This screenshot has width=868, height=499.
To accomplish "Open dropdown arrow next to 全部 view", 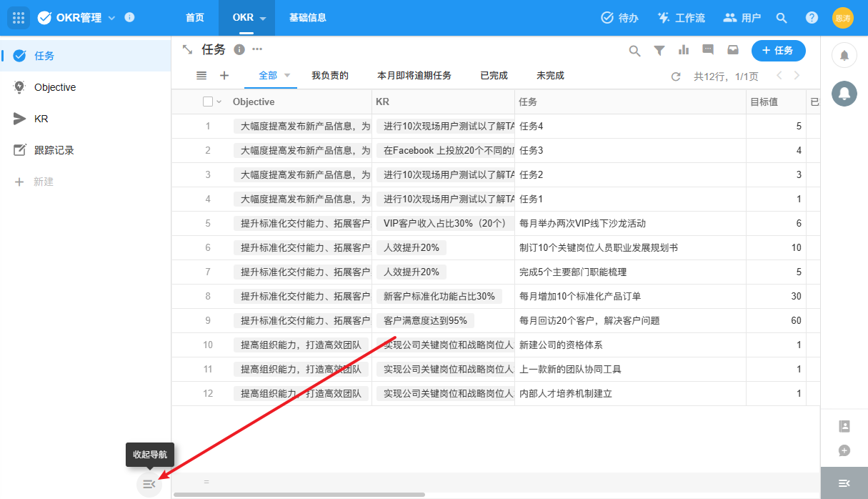I will pos(287,76).
